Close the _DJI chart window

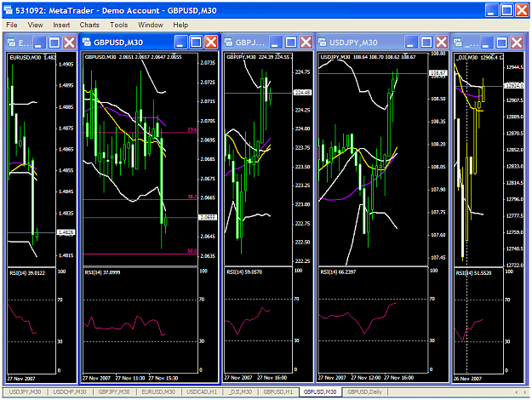click(517, 43)
